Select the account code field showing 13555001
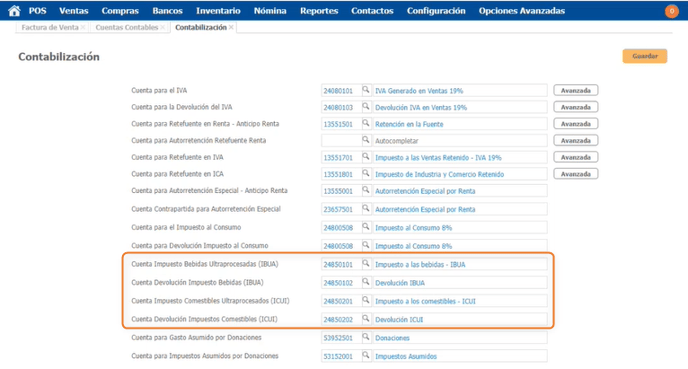The width and height of the screenshot is (688, 369). (341, 191)
